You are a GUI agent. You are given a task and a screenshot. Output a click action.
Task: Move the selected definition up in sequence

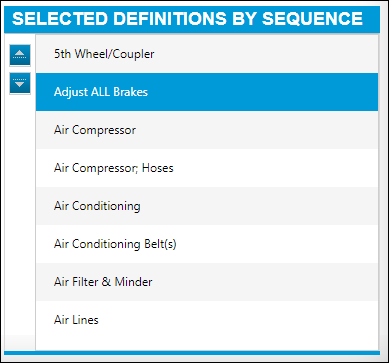20,55
